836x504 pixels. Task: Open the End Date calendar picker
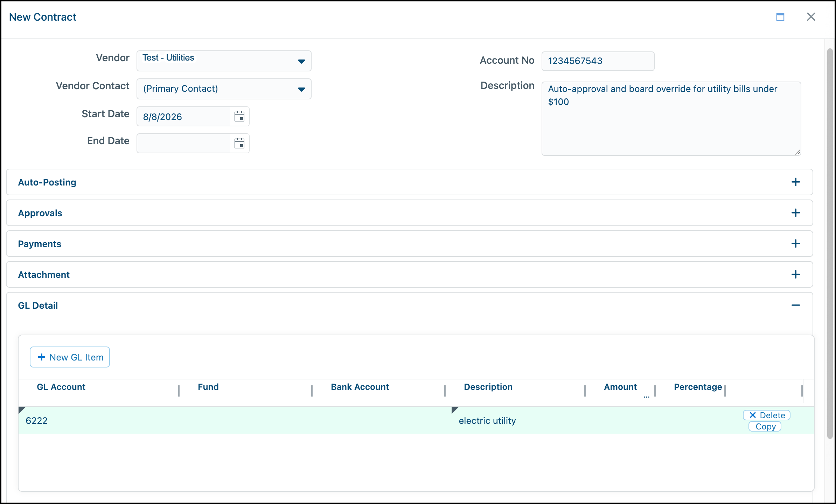[x=239, y=143]
